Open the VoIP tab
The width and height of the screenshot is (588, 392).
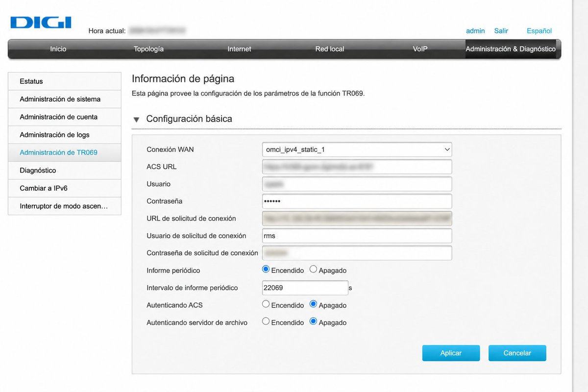(420, 49)
